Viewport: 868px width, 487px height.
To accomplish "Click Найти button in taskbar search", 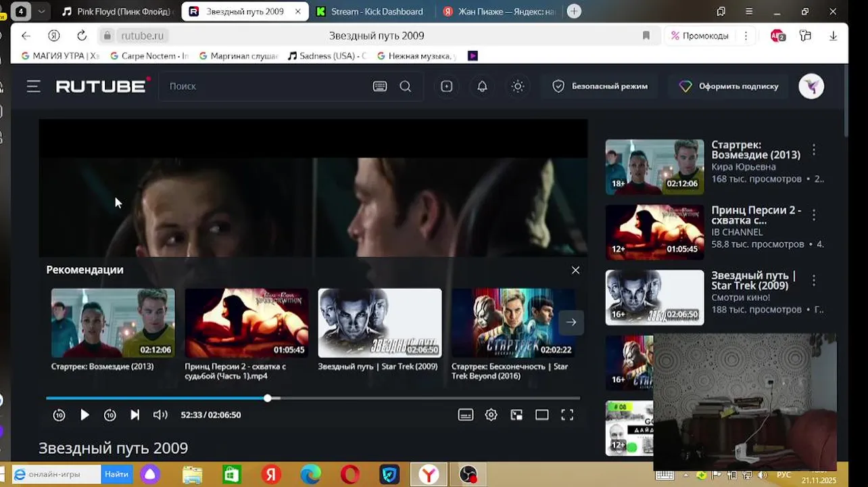I will pos(116,475).
